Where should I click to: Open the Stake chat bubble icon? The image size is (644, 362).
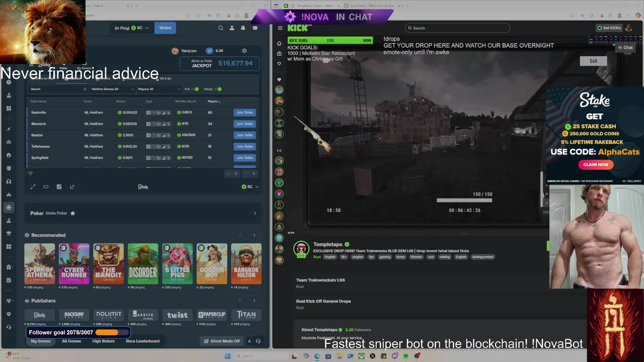point(255,28)
